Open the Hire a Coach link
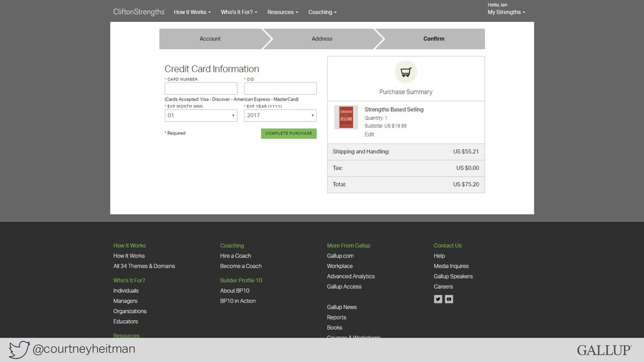The width and height of the screenshot is (644, 362). coord(235,256)
